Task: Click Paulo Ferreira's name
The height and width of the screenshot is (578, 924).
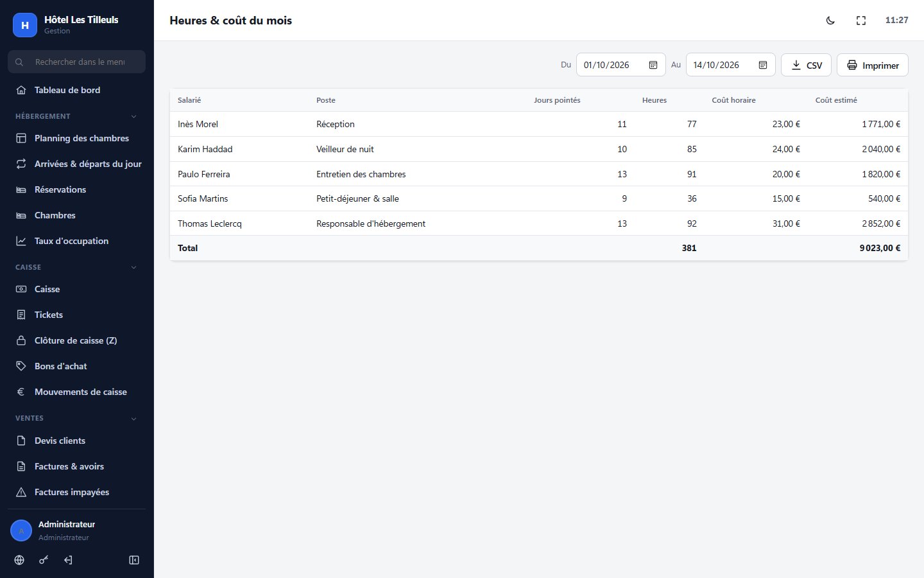Action: [x=203, y=174]
